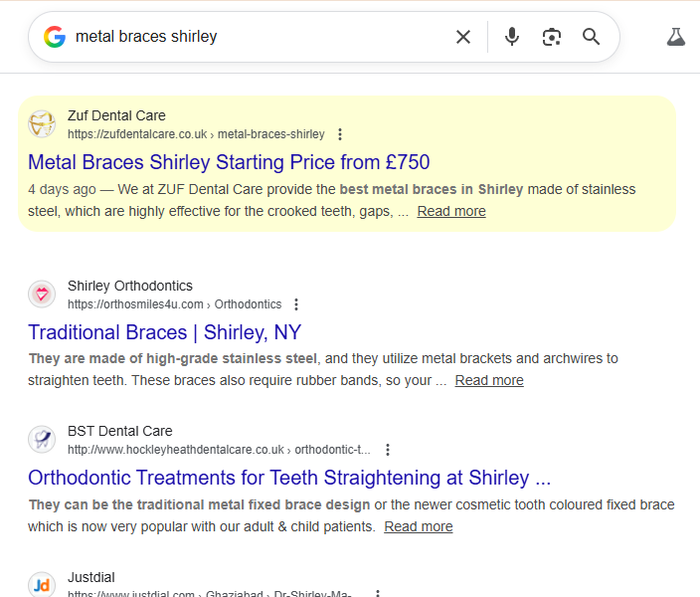Viewport: 700px width, 597px height.
Task: Click Read more on Zuf Dental snippet
Action: [451, 211]
